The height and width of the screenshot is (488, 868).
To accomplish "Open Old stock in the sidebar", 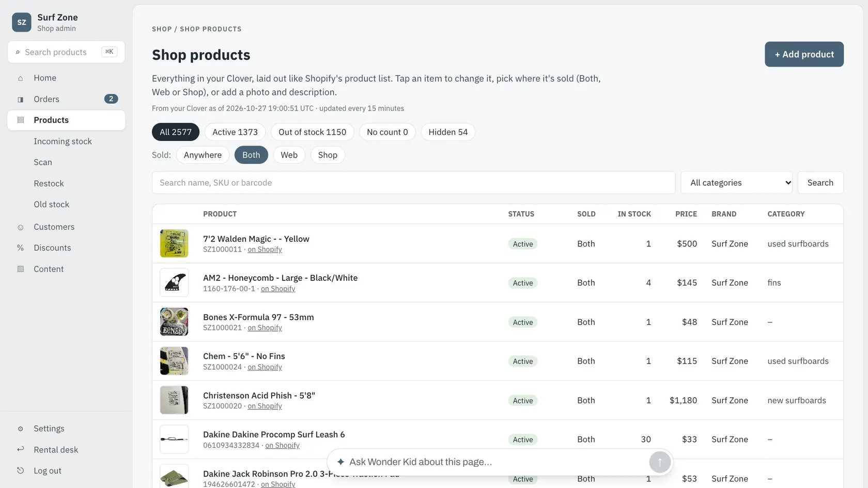I will [x=52, y=204].
